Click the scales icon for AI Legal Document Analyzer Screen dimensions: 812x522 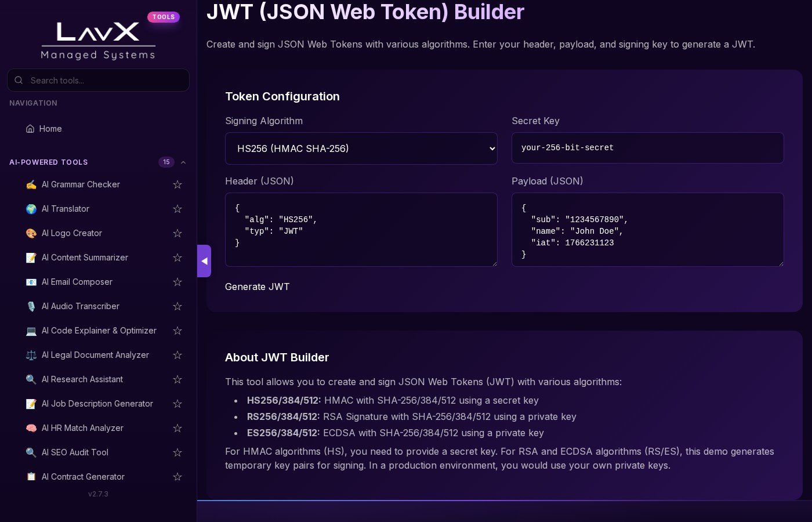click(x=31, y=355)
